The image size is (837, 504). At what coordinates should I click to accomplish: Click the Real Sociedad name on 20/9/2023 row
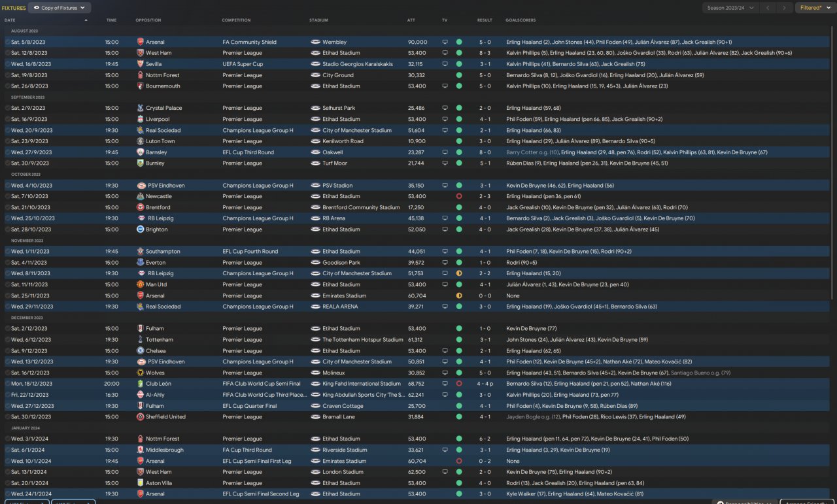coord(164,130)
